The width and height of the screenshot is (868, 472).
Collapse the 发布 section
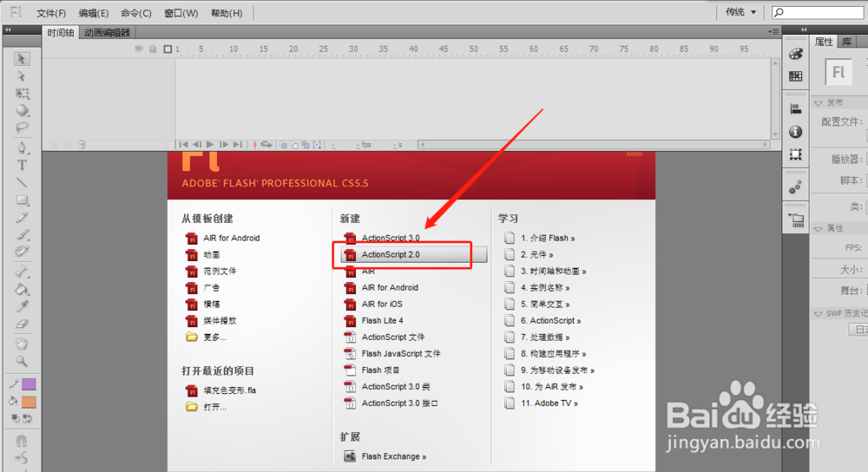[819, 103]
